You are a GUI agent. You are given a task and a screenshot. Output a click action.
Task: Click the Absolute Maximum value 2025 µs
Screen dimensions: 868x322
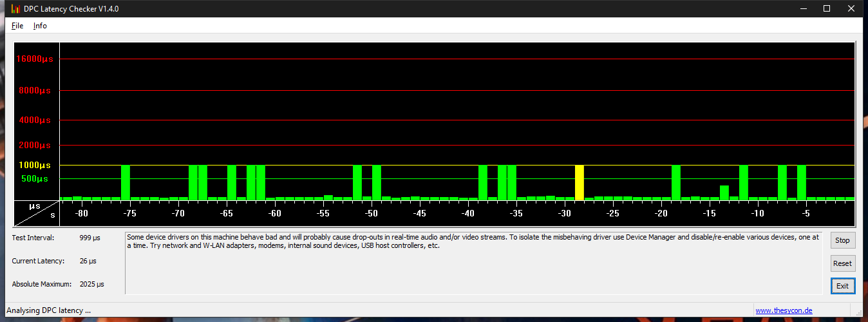[x=92, y=284]
